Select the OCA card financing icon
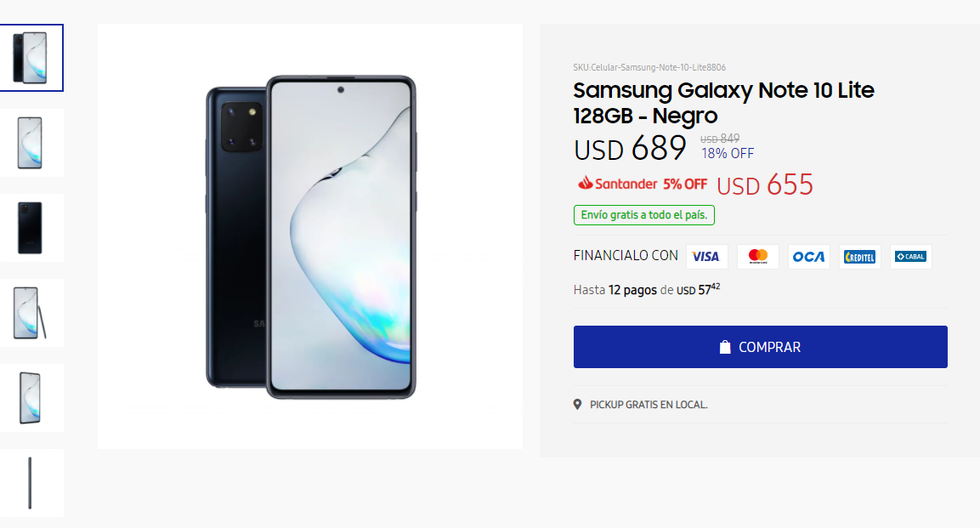980x528 pixels. pyautogui.click(x=808, y=257)
